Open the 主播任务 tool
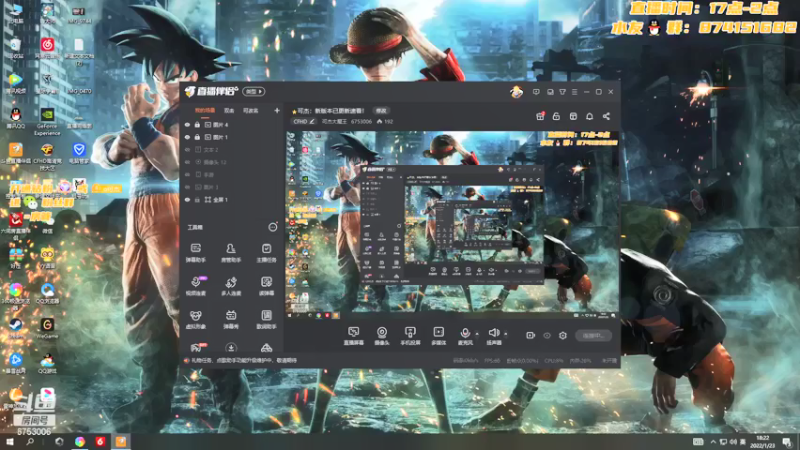The image size is (800, 450). pyautogui.click(x=266, y=253)
